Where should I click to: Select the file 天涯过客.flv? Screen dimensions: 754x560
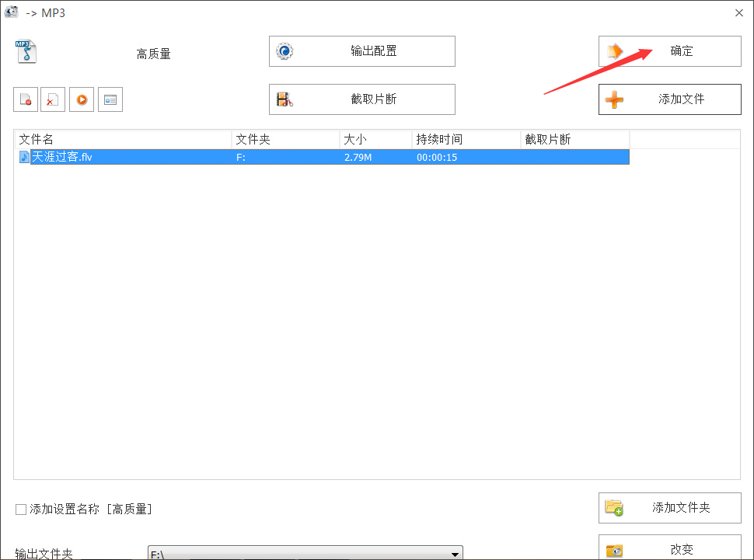(61, 157)
